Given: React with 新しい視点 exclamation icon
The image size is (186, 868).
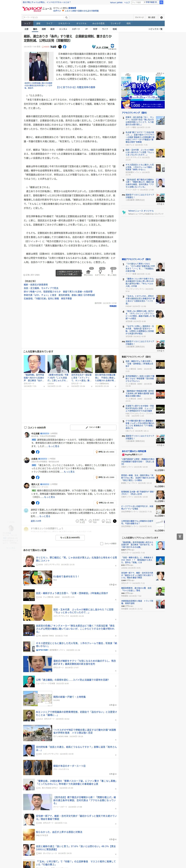Looking at the screenshot, I should (112, 272).
